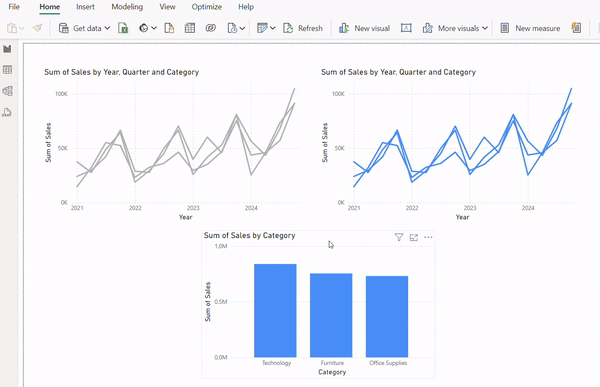
Task: Open the More visuals dropdown
Action: pyautogui.click(x=455, y=28)
